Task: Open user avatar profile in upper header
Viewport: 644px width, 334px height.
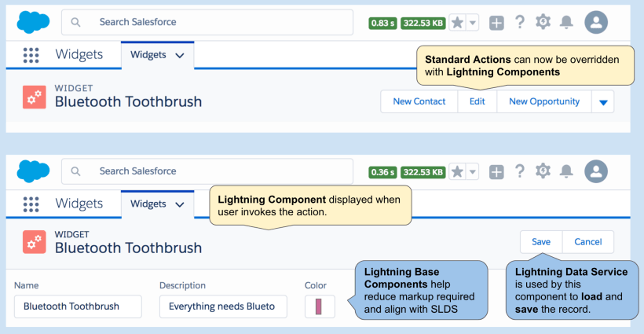Action: pyautogui.click(x=596, y=22)
